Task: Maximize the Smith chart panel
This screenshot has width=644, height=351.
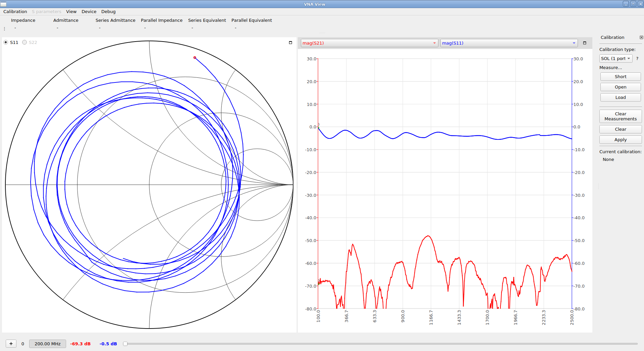Action: point(290,43)
